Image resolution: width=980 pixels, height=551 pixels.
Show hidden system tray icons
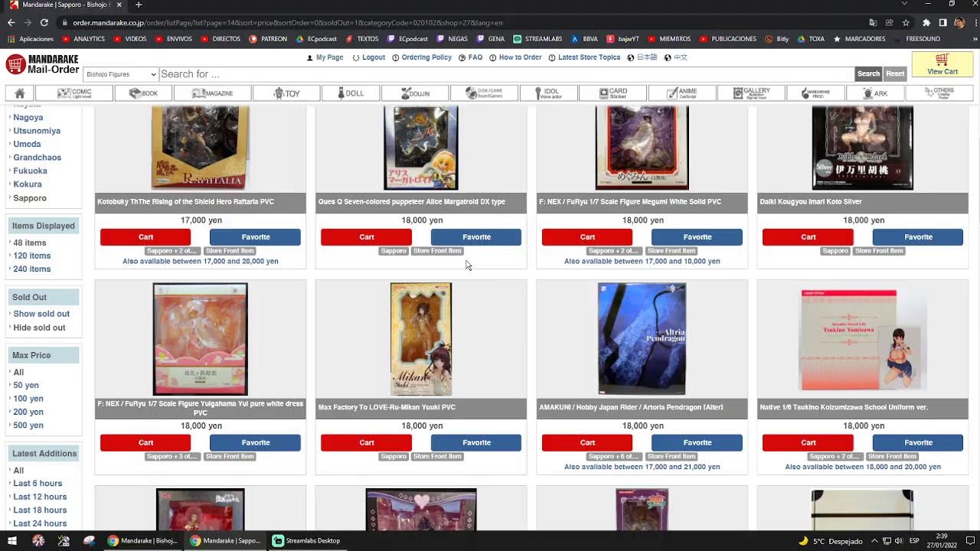point(874,541)
